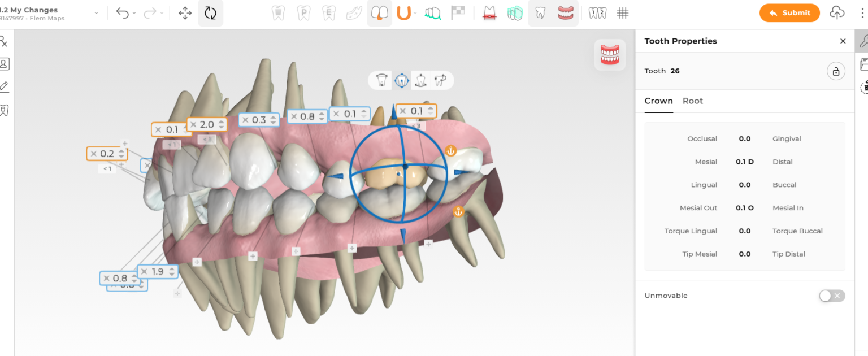The height and width of the screenshot is (356, 868).
Task: Activate the rotation sphere tooth control
Action: [x=402, y=80]
